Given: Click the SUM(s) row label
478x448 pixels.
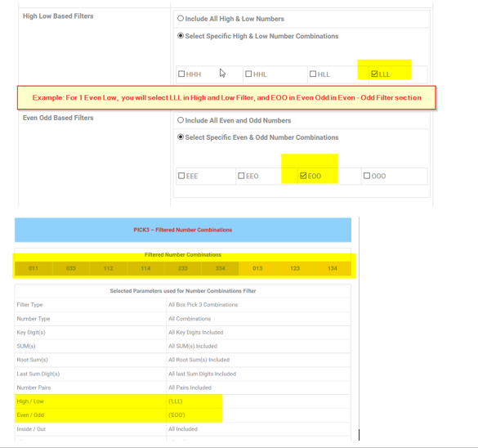Looking at the screenshot, I should click(x=26, y=346).
